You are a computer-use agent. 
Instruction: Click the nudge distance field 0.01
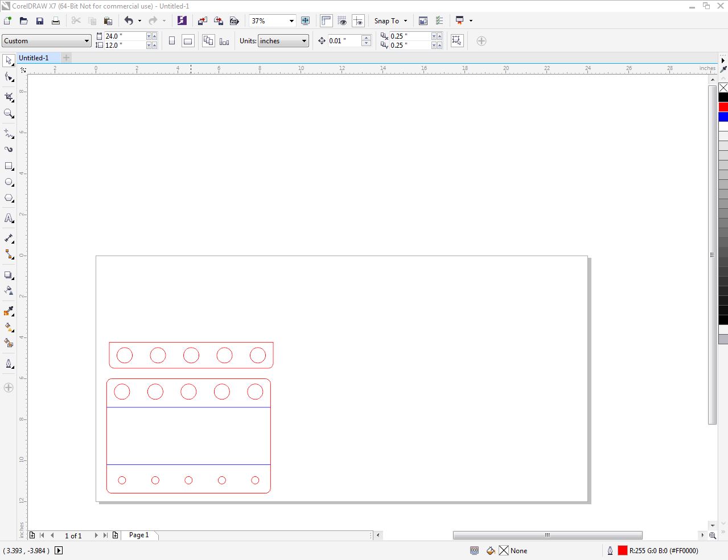click(x=344, y=41)
